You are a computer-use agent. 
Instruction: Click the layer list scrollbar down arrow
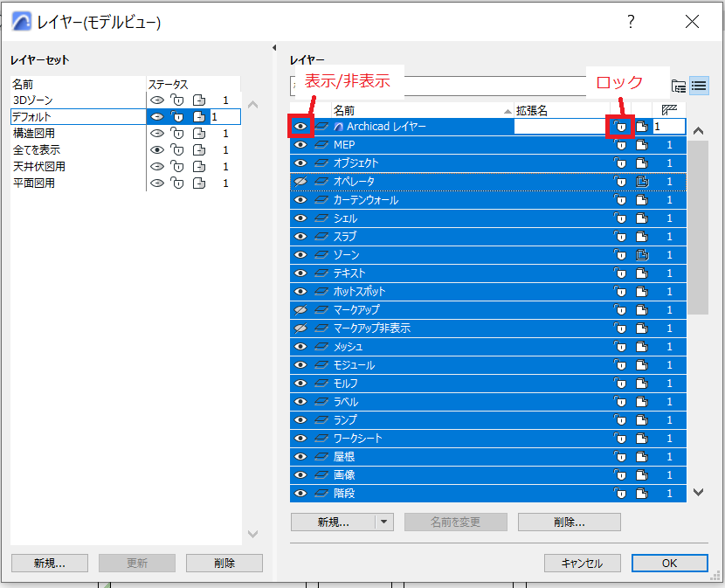pyautogui.click(x=698, y=493)
